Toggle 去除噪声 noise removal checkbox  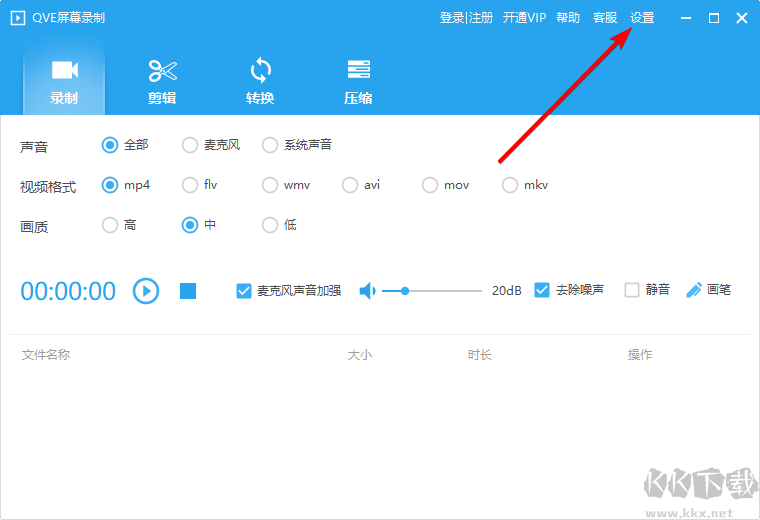click(542, 290)
